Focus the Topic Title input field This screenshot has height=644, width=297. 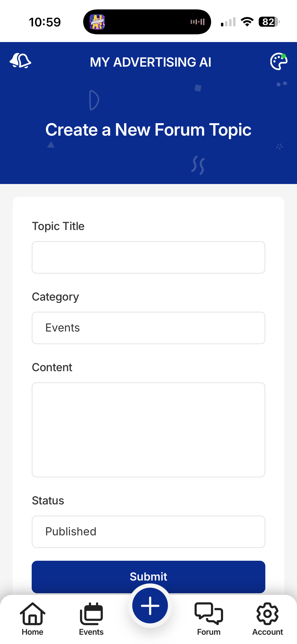click(x=148, y=257)
